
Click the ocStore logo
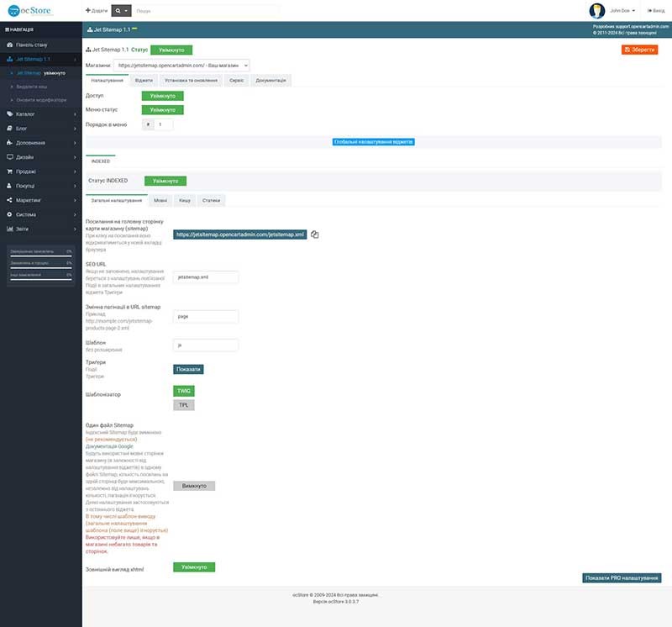click(30, 10)
